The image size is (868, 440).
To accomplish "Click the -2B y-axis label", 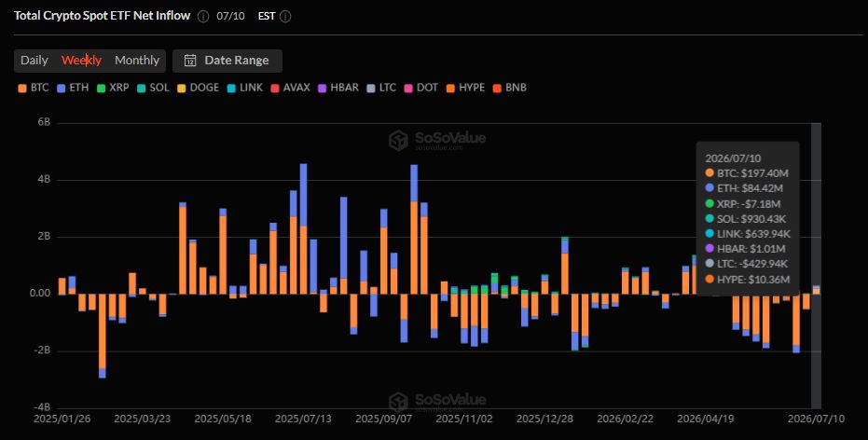I will [42, 351].
